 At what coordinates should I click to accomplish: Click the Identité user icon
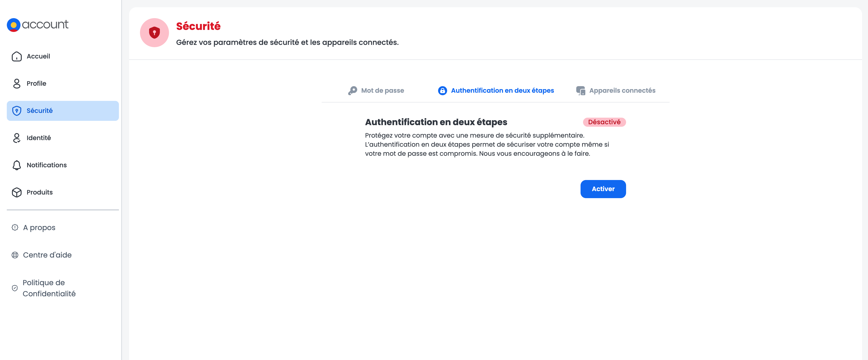coord(17,138)
